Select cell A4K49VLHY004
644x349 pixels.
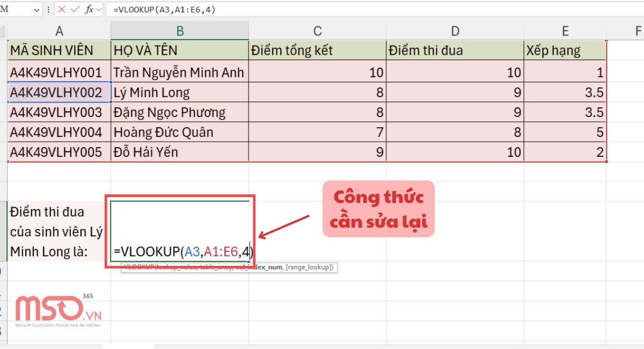(x=59, y=132)
